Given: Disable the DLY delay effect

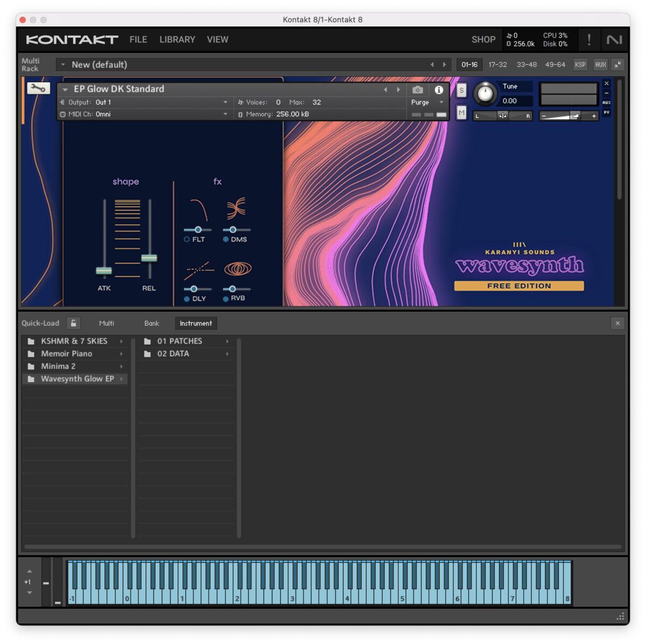Looking at the screenshot, I should tap(187, 299).
